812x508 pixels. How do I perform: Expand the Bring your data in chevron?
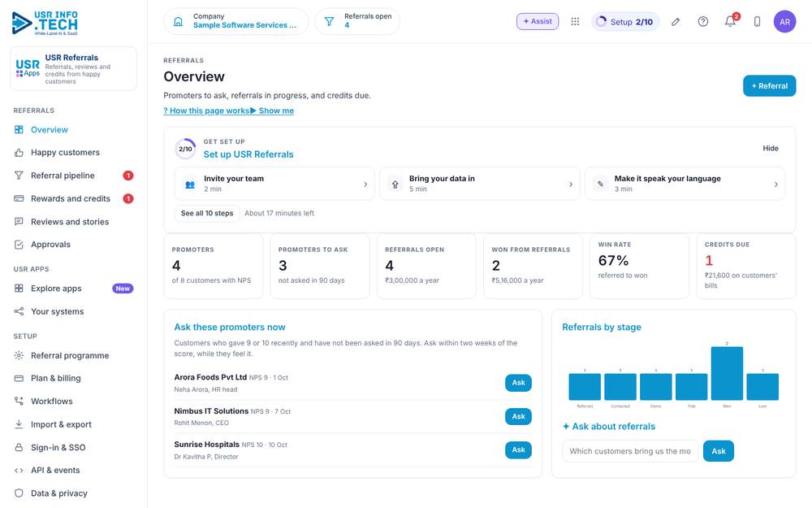point(571,184)
